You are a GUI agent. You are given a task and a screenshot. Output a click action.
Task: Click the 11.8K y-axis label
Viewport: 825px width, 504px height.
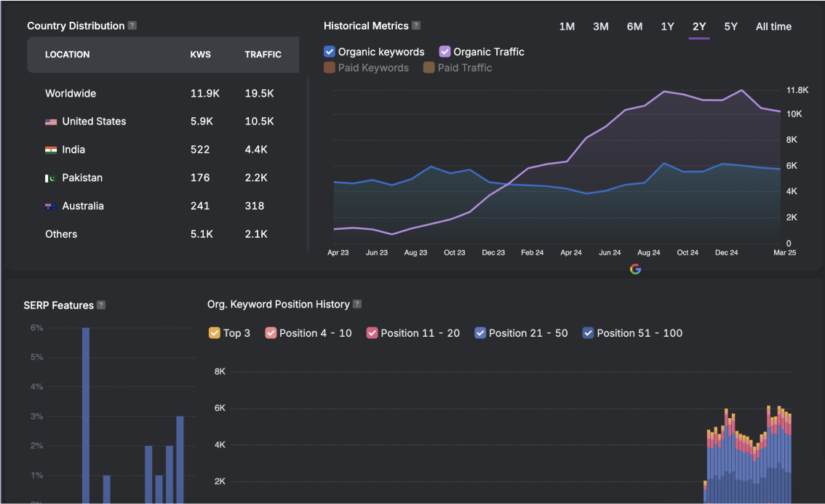(797, 90)
